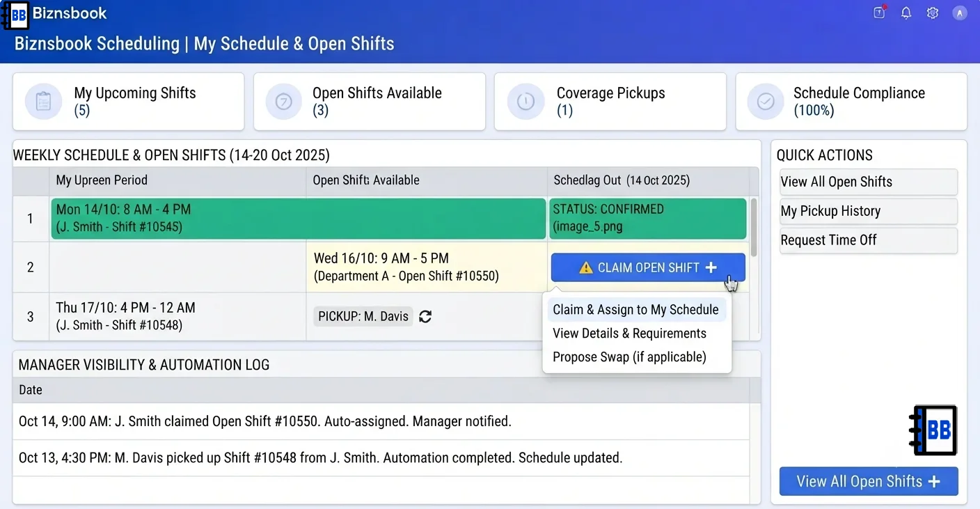Image resolution: width=980 pixels, height=509 pixels.
Task: Click the PICKUP: M. Davis chip
Action: tap(363, 316)
